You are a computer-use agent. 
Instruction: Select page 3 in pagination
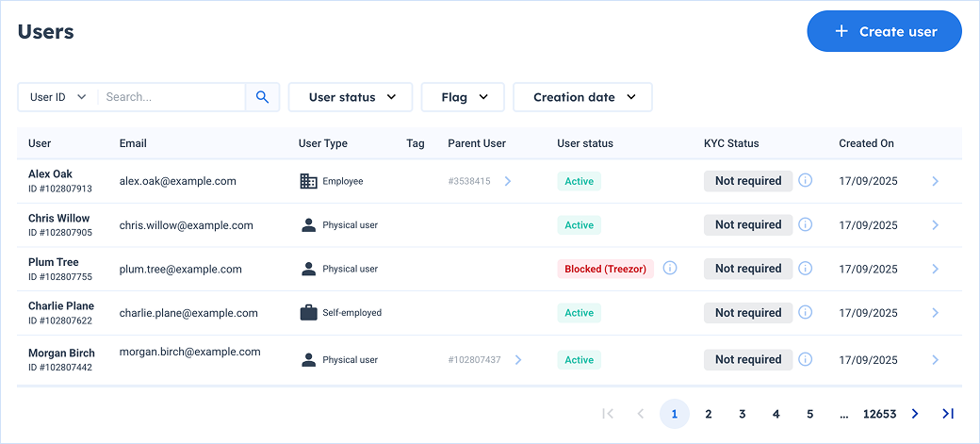tap(743, 414)
